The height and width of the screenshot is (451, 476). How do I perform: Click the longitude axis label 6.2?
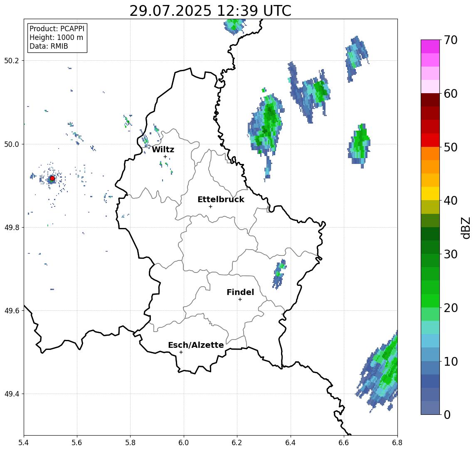[x=237, y=443]
